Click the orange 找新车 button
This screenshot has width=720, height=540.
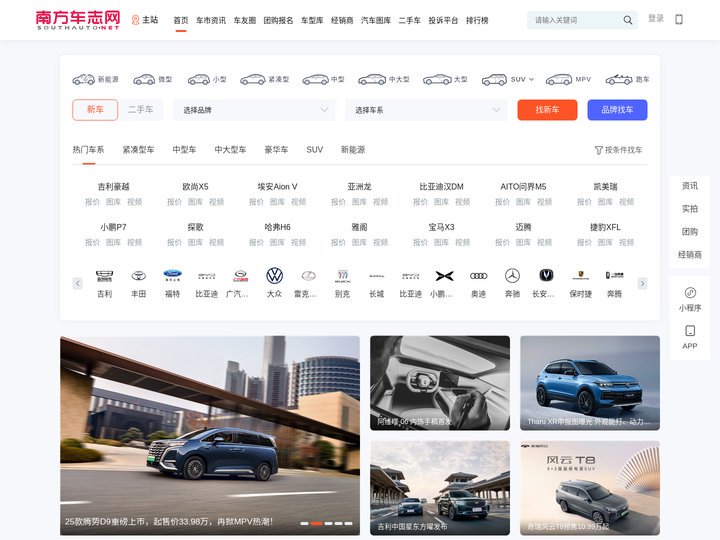pos(547,110)
